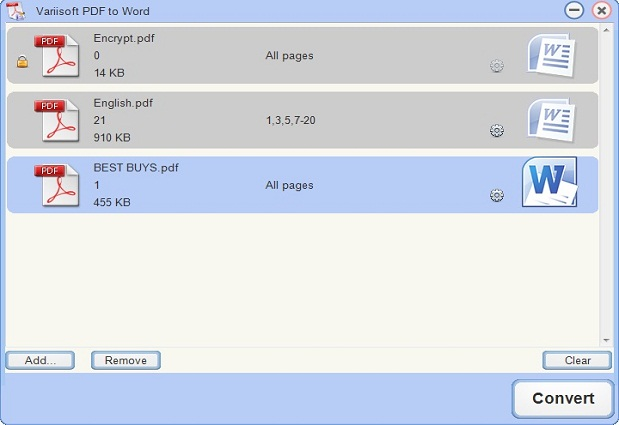Viewport: 619px width, 425px height.
Task: Add a PDF file with Add... button
Action: [40, 360]
